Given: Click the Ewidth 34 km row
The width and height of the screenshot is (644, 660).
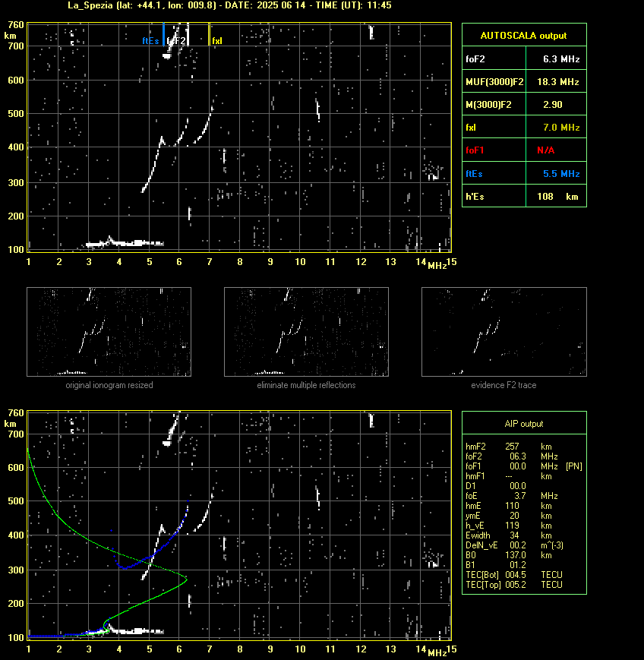Looking at the screenshot, I should 509,535.
